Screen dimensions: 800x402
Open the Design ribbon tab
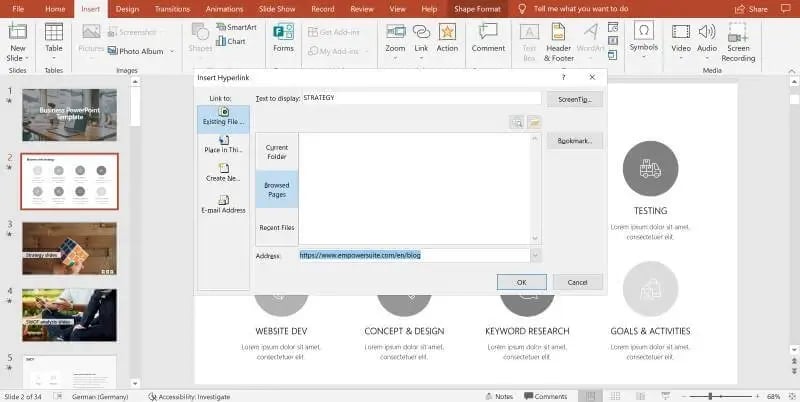127,9
